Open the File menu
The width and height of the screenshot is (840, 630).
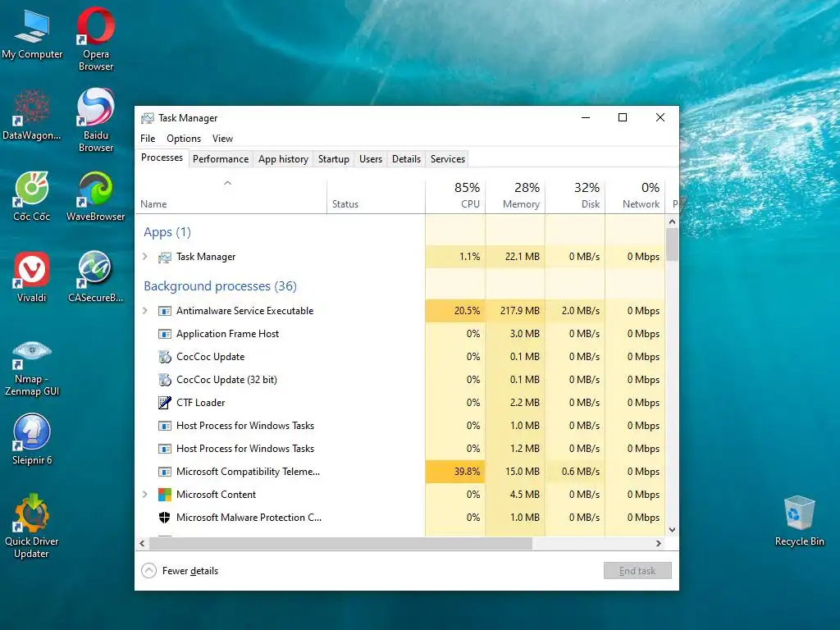point(148,139)
